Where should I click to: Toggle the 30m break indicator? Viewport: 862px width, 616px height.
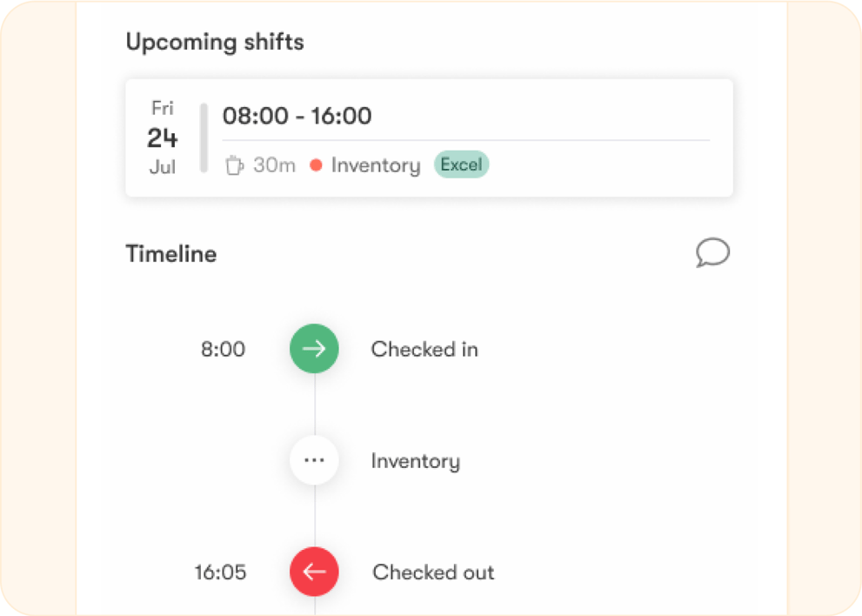coord(259,164)
